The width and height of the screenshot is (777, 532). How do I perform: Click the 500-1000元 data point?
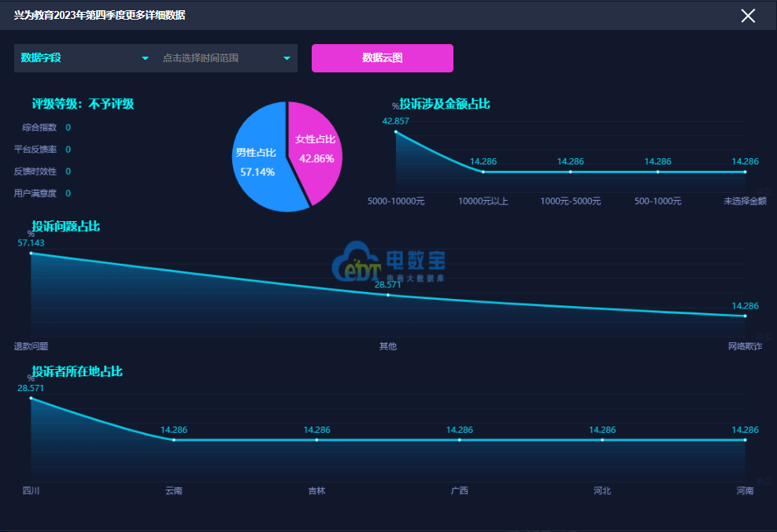pyautogui.click(x=658, y=172)
